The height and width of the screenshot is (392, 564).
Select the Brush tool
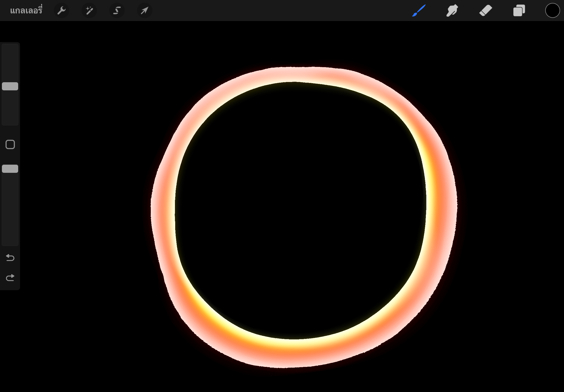tap(419, 11)
